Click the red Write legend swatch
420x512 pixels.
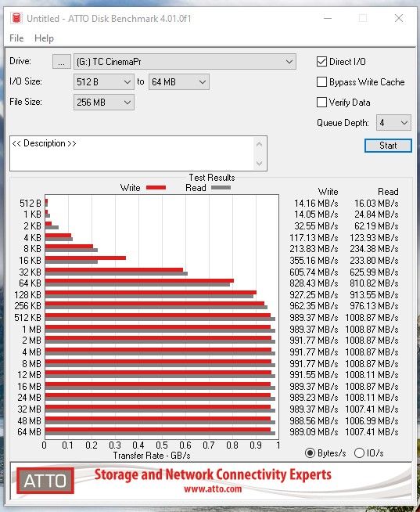click(156, 187)
